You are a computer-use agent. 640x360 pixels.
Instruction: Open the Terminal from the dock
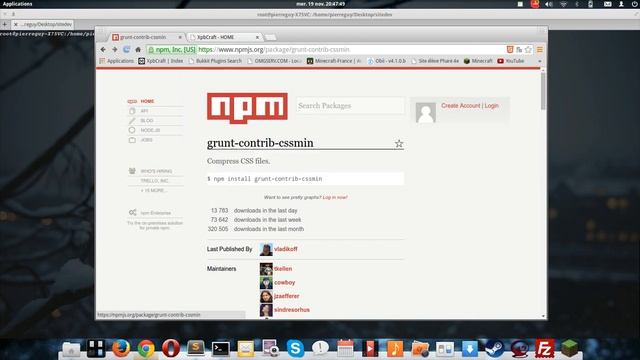pos(221,349)
